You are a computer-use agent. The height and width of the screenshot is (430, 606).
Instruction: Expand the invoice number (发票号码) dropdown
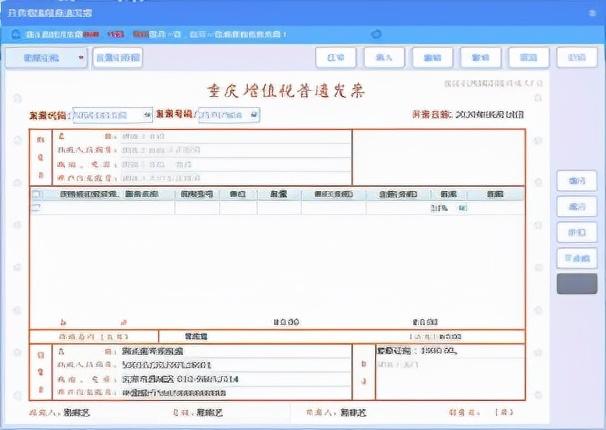(x=254, y=115)
